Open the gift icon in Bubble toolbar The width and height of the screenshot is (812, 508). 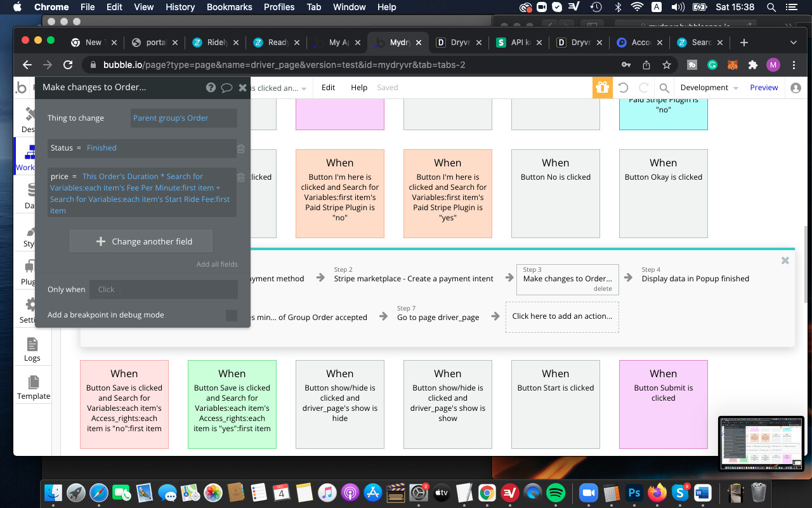pos(602,88)
